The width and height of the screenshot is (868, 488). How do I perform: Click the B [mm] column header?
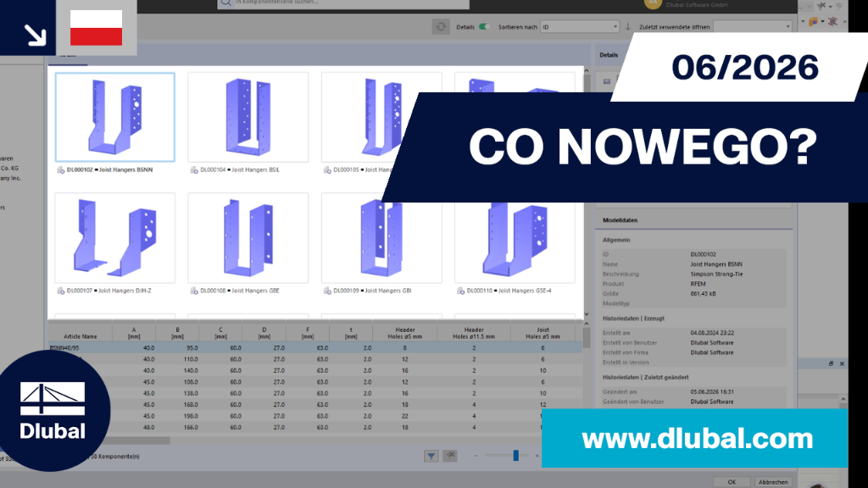click(177, 333)
